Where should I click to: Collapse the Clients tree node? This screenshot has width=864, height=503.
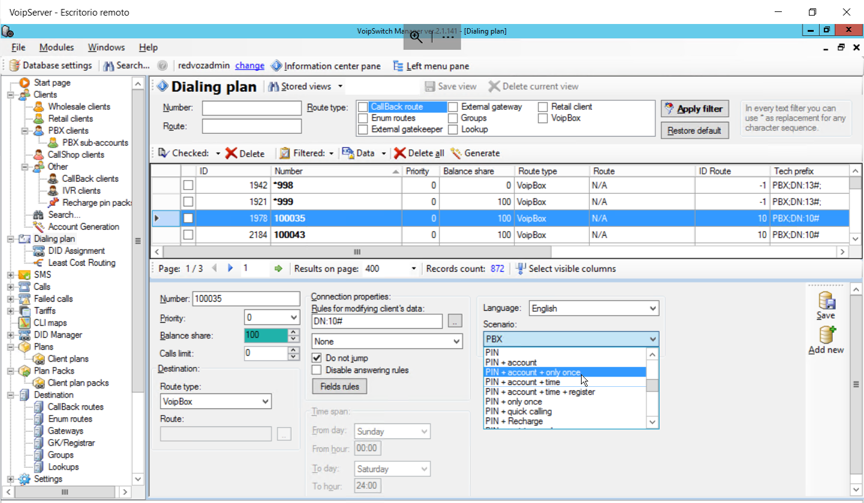(10, 95)
